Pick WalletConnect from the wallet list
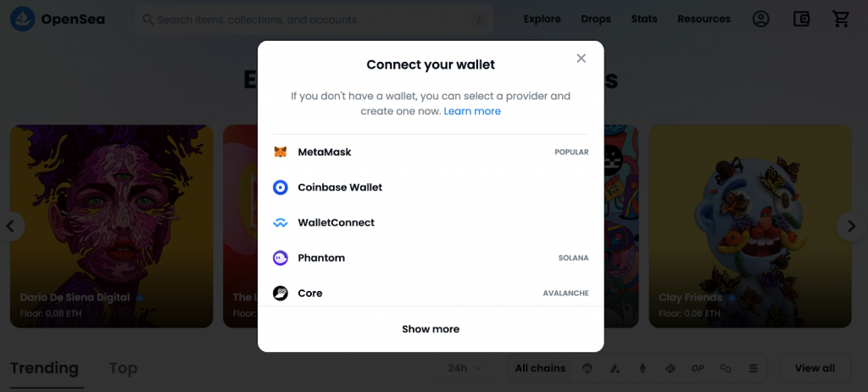Image resolution: width=868 pixels, height=392 pixels. point(431,223)
